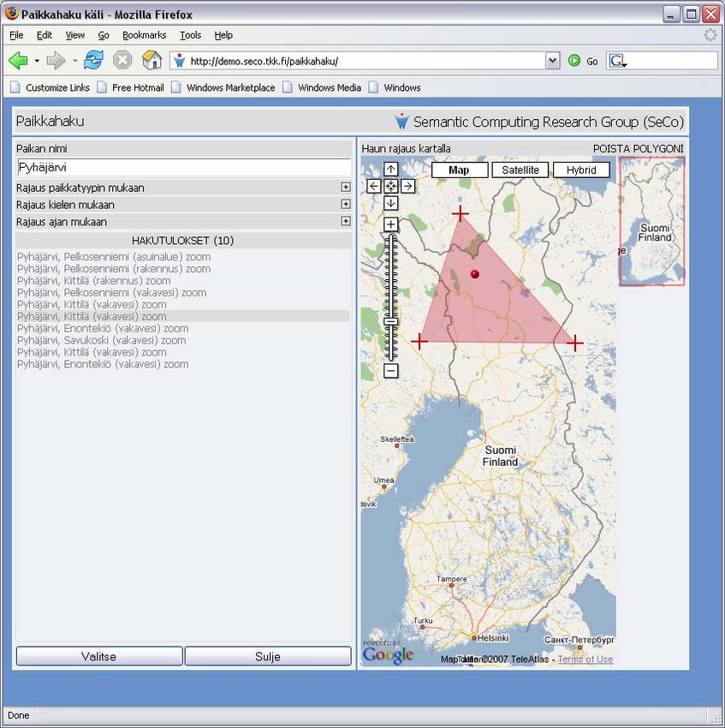Click the SeCo logo icon
The height and width of the screenshot is (728, 725).
click(x=401, y=122)
